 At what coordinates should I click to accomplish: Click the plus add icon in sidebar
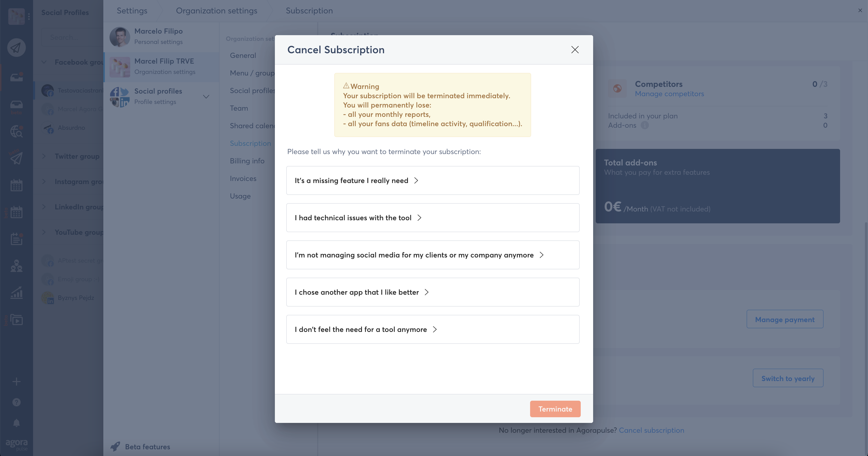pyautogui.click(x=16, y=382)
